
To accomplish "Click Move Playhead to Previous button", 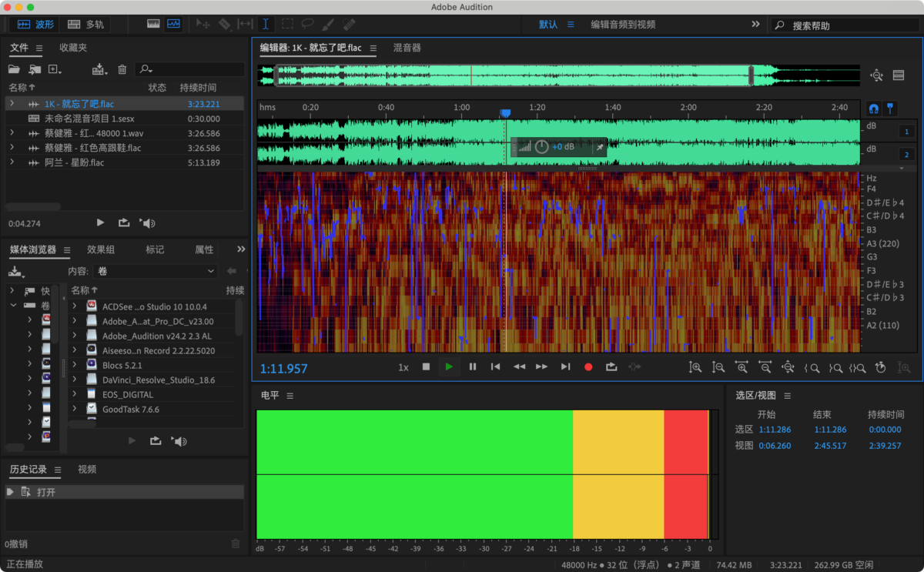I will [496, 367].
